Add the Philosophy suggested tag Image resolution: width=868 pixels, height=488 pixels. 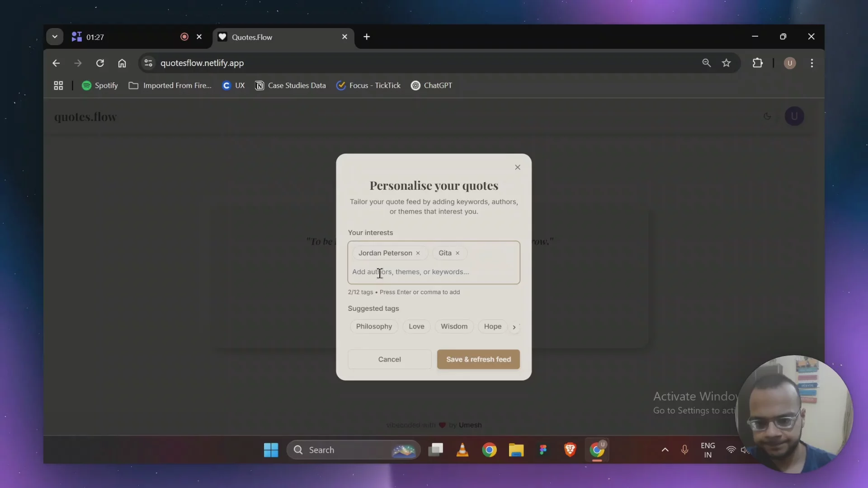374,326
